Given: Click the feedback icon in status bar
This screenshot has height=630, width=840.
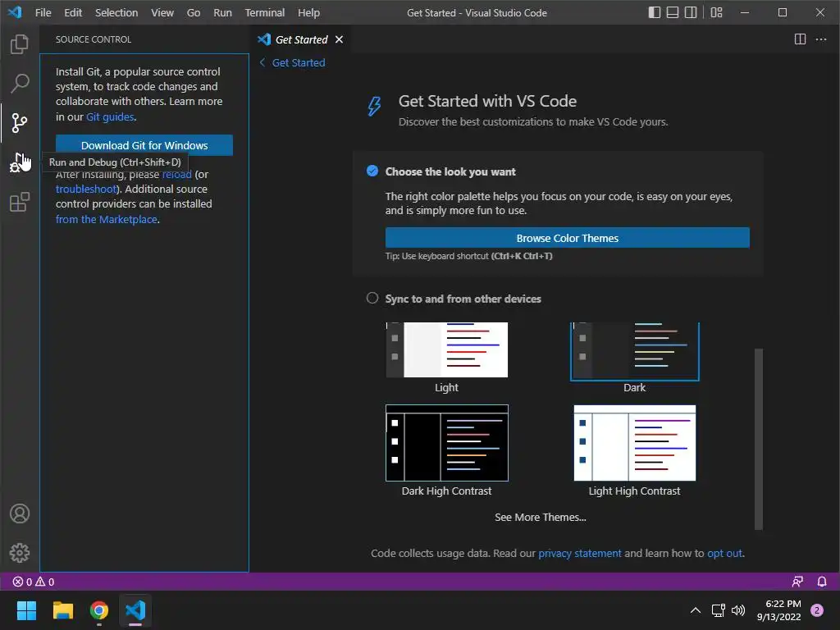Looking at the screenshot, I should [x=797, y=582].
